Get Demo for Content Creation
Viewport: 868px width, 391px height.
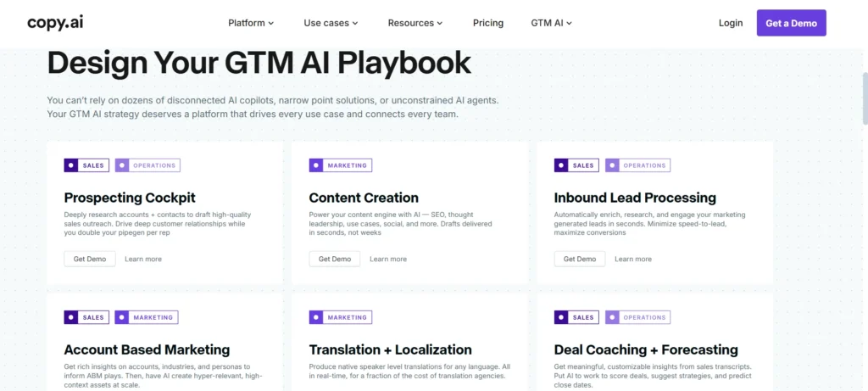pyautogui.click(x=334, y=259)
